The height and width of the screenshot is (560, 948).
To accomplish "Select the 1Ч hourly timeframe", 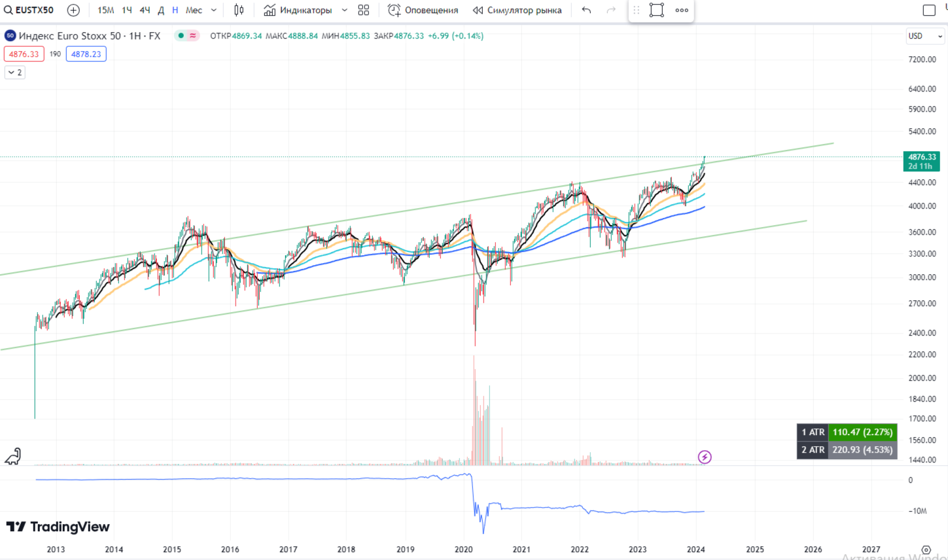I will pyautogui.click(x=127, y=10).
